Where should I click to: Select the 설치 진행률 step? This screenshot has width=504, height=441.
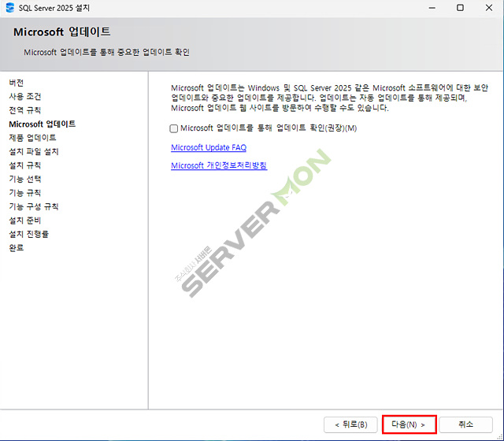(28, 234)
